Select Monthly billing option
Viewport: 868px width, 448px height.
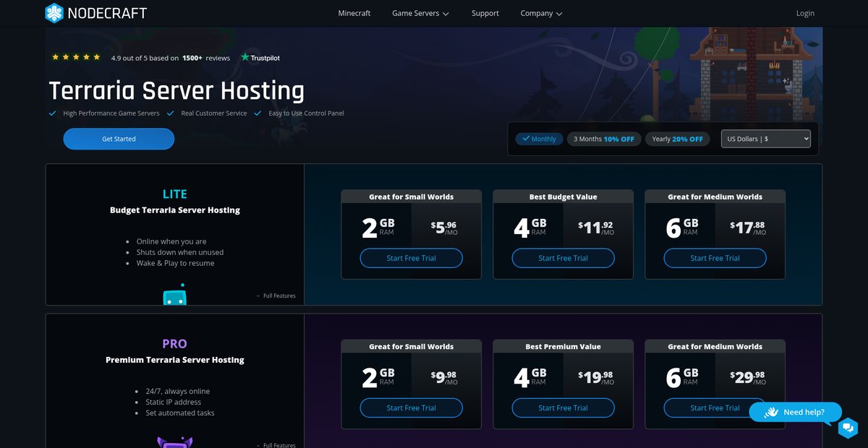coord(539,139)
